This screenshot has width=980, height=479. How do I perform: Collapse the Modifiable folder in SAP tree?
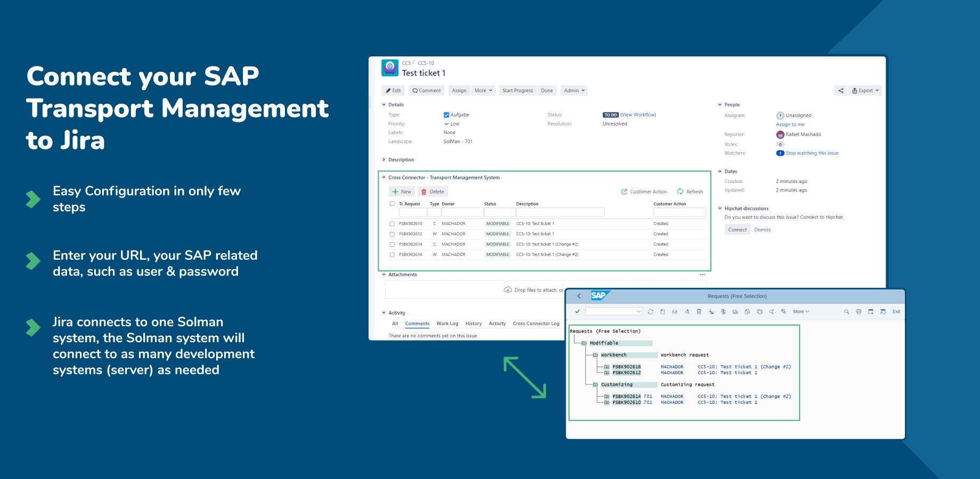[584, 343]
